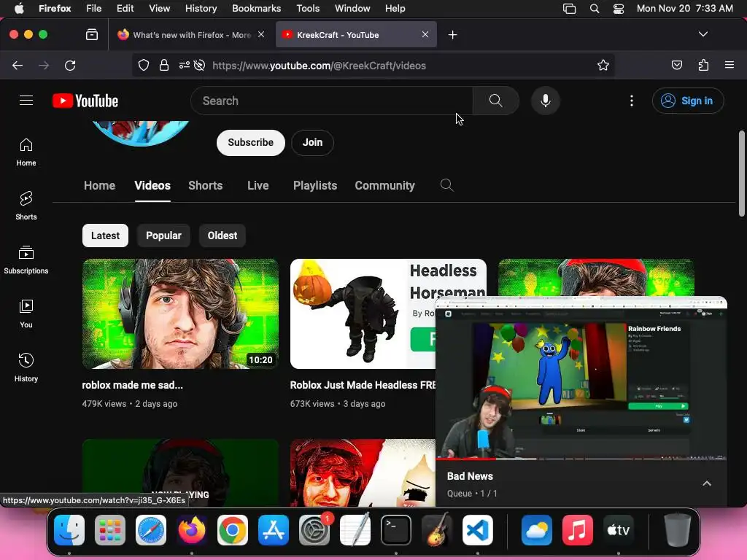Close the KreekCraft - YouTube tab
The width and height of the screenshot is (747, 560).
425,34
